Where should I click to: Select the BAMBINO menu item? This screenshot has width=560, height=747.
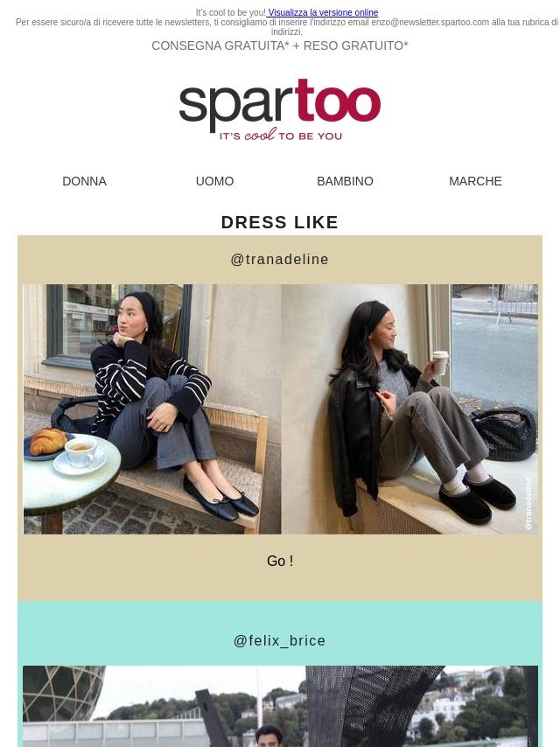[x=345, y=181]
